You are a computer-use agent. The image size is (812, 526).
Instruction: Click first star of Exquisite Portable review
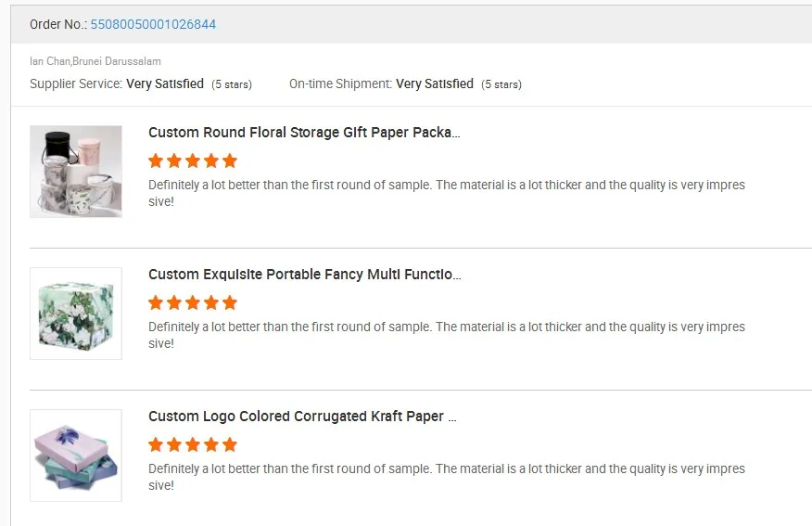click(156, 302)
